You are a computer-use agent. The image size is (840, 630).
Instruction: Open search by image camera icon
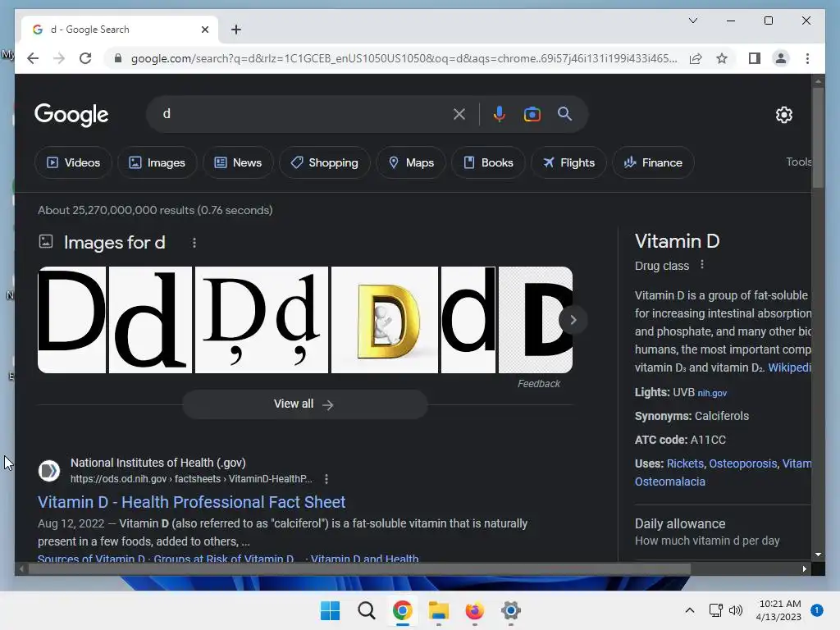click(532, 114)
